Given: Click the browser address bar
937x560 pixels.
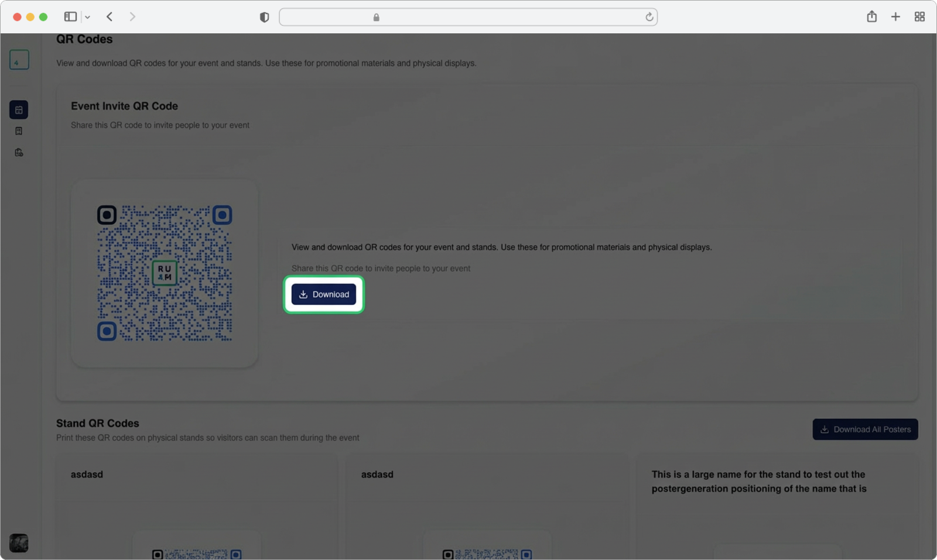Looking at the screenshot, I should click(x=467, y=17).
